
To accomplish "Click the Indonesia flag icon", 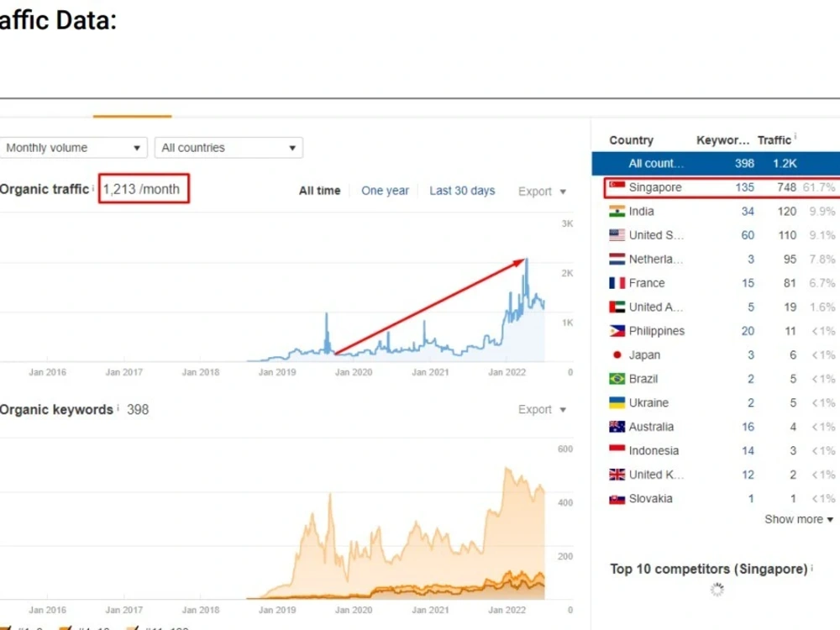I will point(617,450).
